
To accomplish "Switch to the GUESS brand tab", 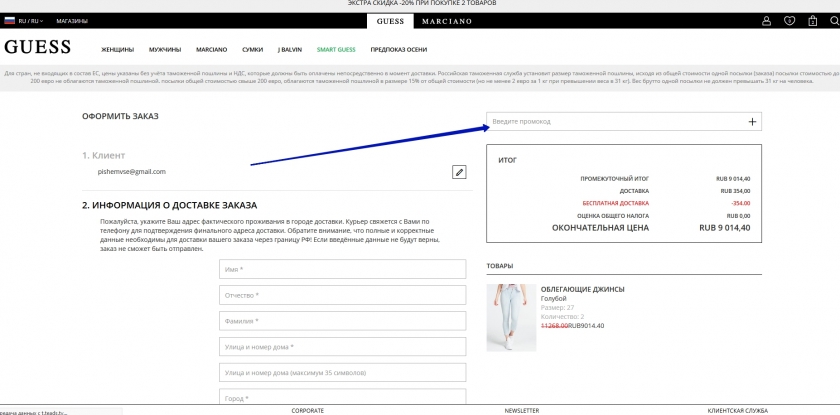I will (x=390, y=20).
